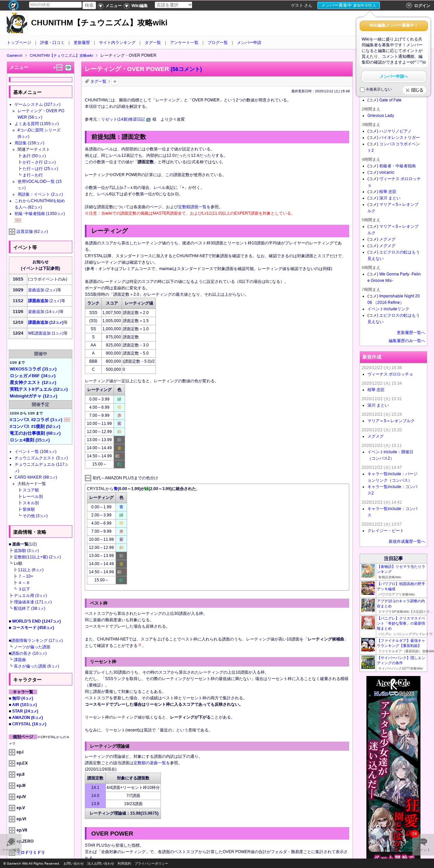Expand the ep.I character list

click(x=12, y=752)
